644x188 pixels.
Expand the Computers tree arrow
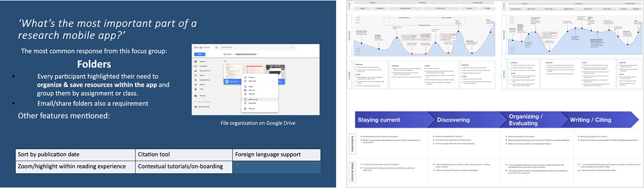click(193, 66)
